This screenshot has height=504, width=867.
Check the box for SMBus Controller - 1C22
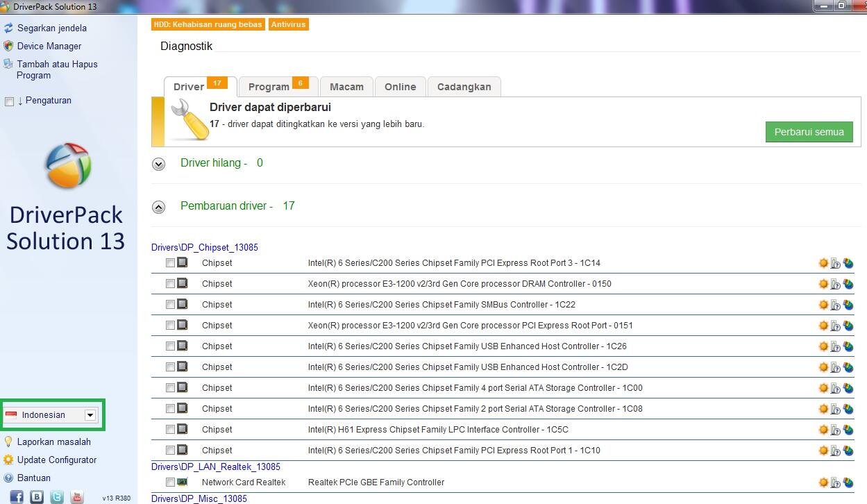coord(170,305)
